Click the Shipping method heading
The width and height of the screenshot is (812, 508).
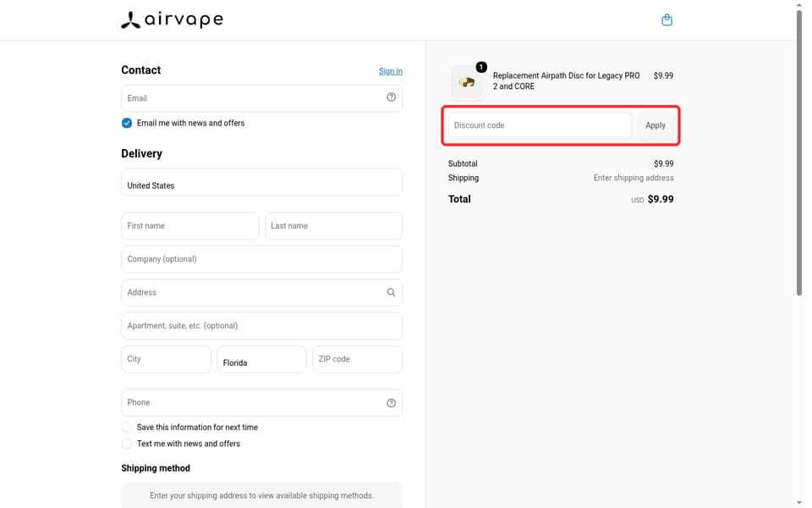156,468
